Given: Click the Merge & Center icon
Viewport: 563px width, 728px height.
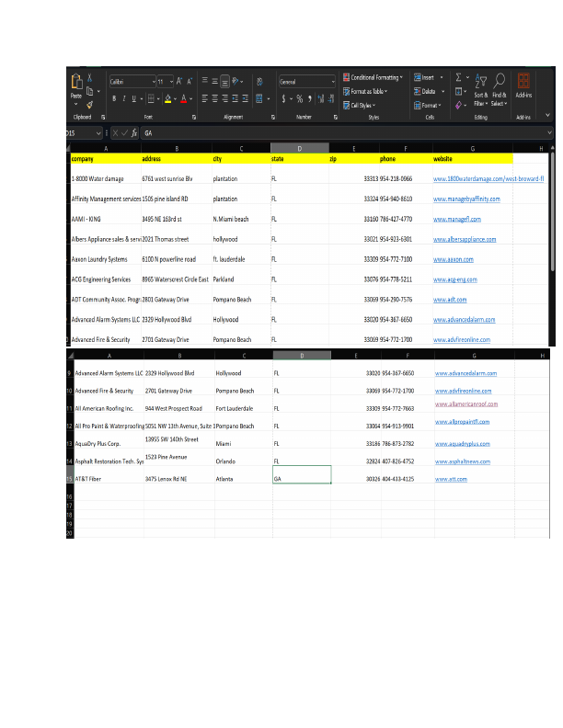Looking at the screenshot, I should point(259,98).
